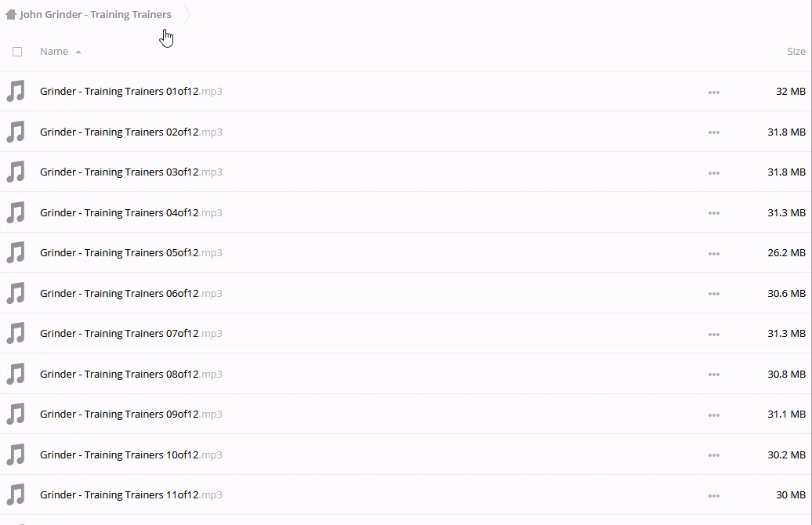Click music note icon for Training Trainers 10of12
This screenshot has width=812, height=525.
coord(16,454)
